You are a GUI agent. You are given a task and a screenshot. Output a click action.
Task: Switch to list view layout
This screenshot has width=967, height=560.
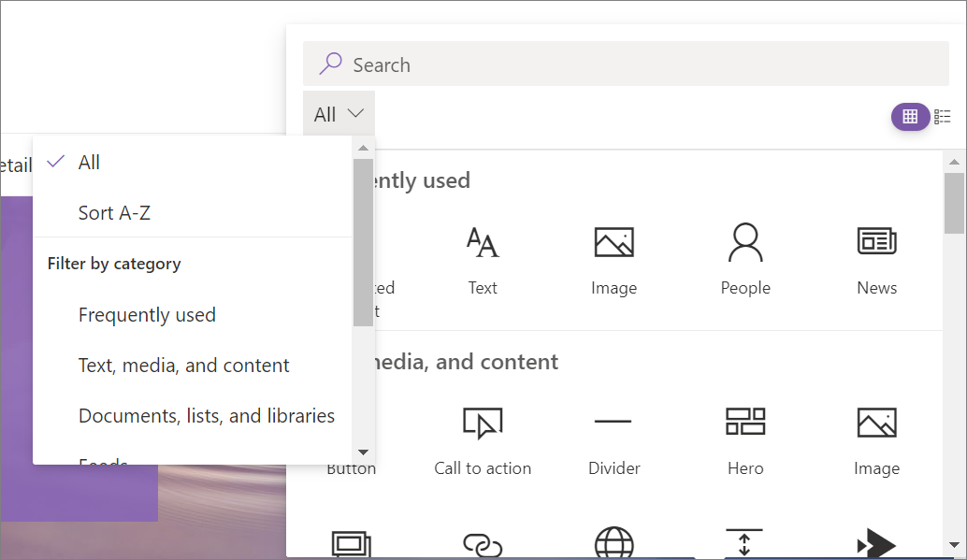[x=943, y=117]
